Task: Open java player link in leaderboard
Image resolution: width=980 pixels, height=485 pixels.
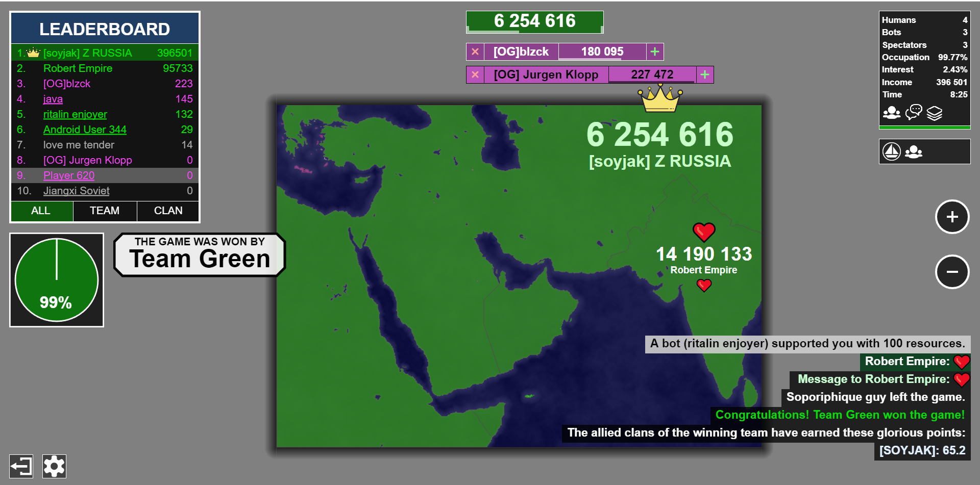Action: tap(53, 99)
